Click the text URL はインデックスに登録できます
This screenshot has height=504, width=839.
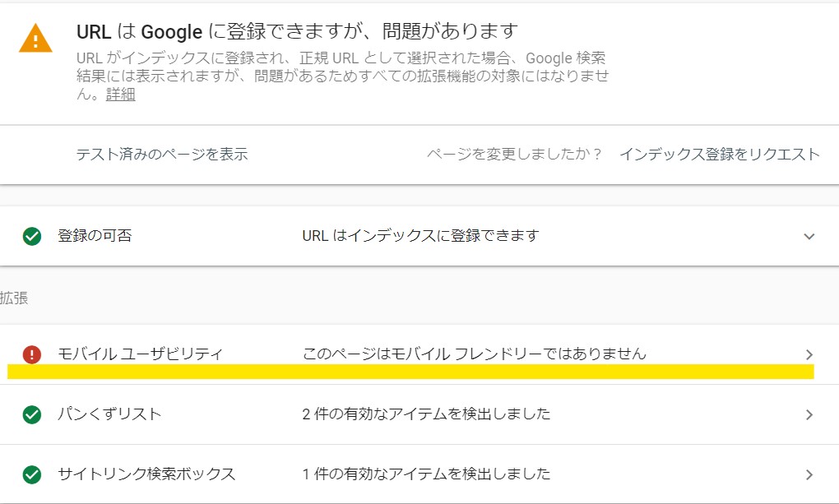click(420, 235)
